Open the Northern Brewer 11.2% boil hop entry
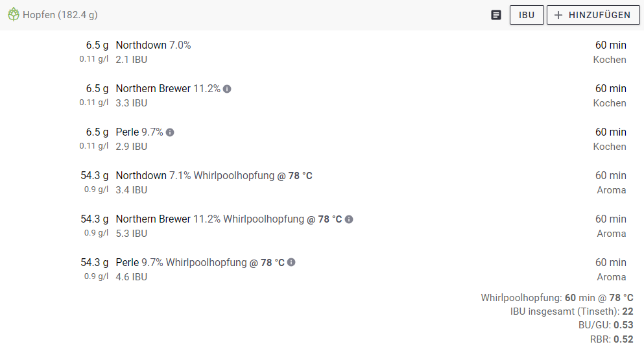Screen dimensions: 644x353 tap(153, 89)
